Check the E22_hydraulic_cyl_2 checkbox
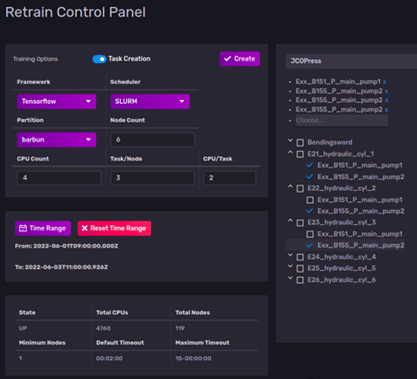This screenshot has height=379, width=417. coord(300,189)
